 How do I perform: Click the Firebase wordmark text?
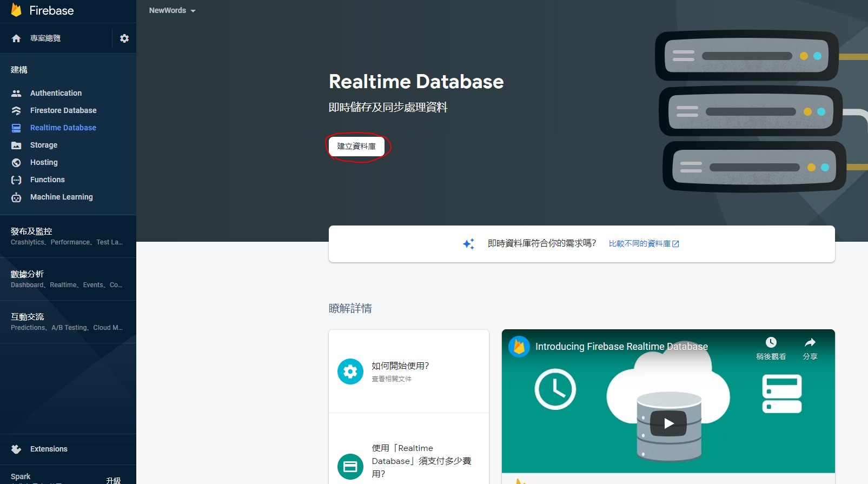51,10
